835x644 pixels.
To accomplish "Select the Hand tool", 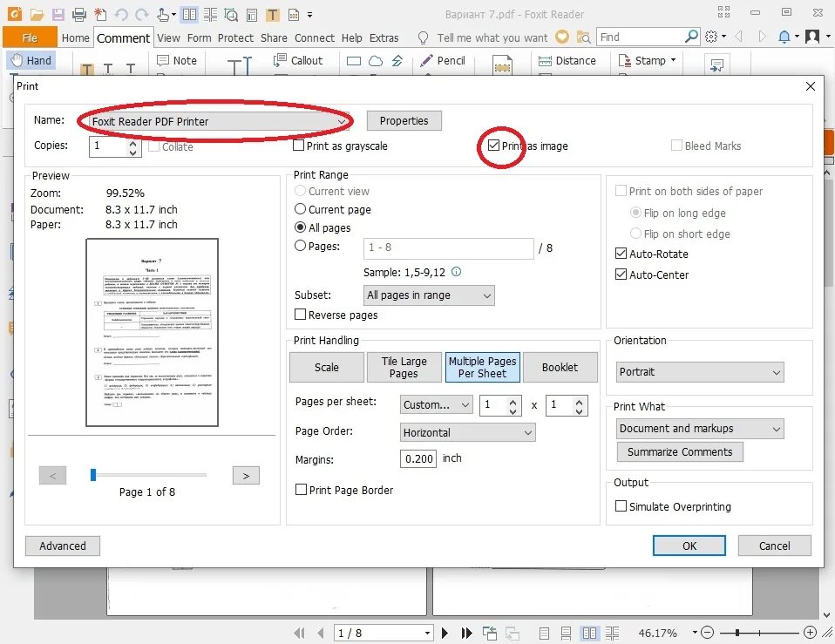I will tap(32, 61).
